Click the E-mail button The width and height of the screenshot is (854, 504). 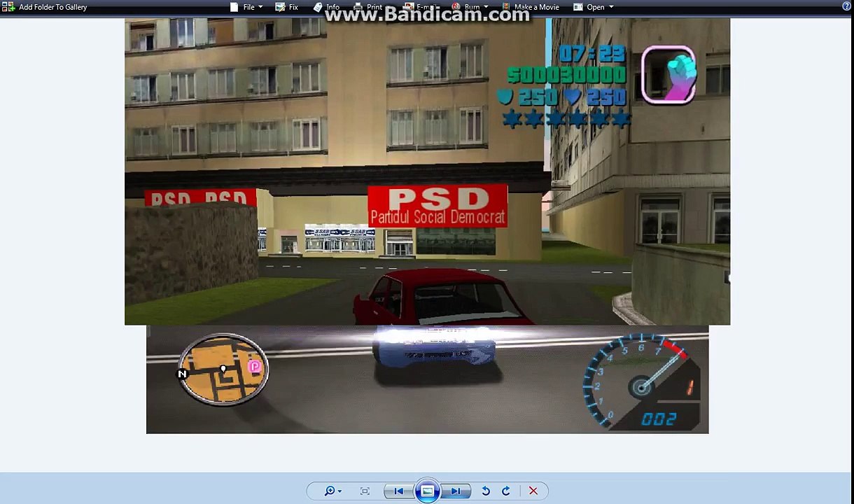point(421,7)
